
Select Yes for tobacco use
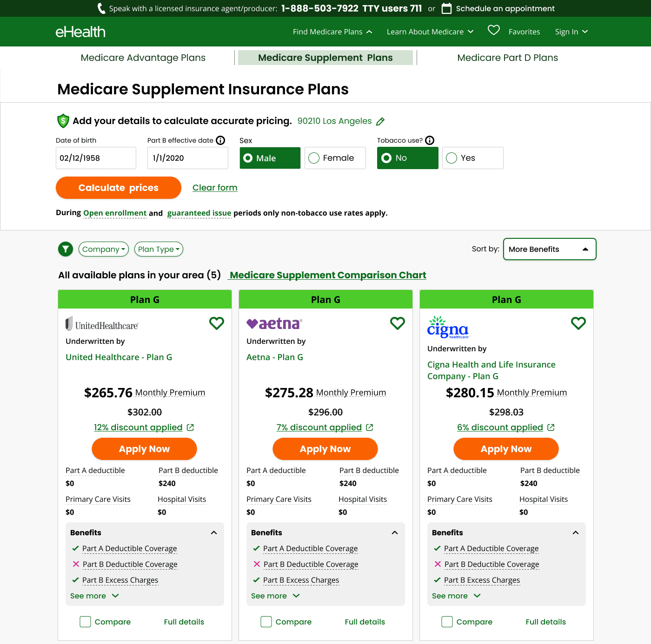pyautogui.click(x=473, y=158)
